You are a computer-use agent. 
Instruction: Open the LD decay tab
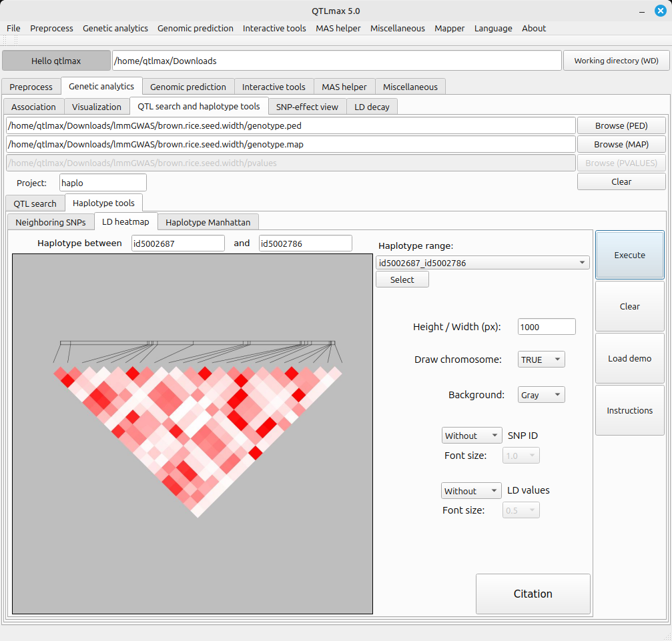(x=372, y=107)
